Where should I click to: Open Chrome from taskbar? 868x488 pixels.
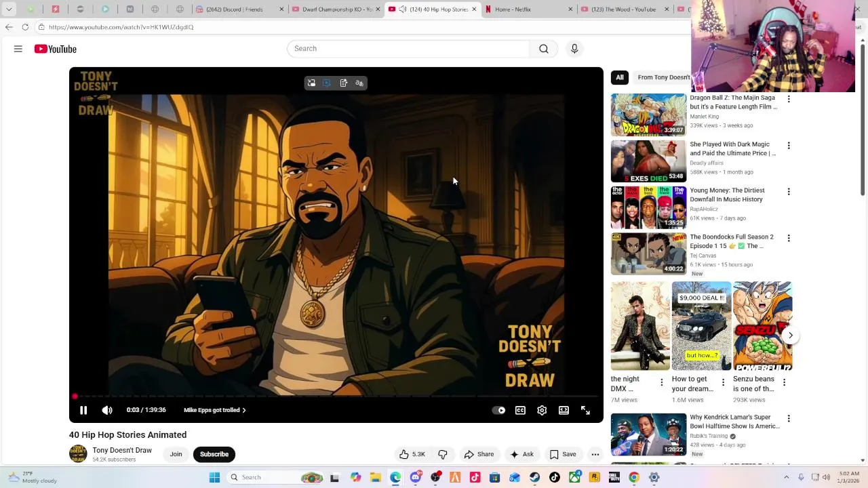(x=634, y=477)
